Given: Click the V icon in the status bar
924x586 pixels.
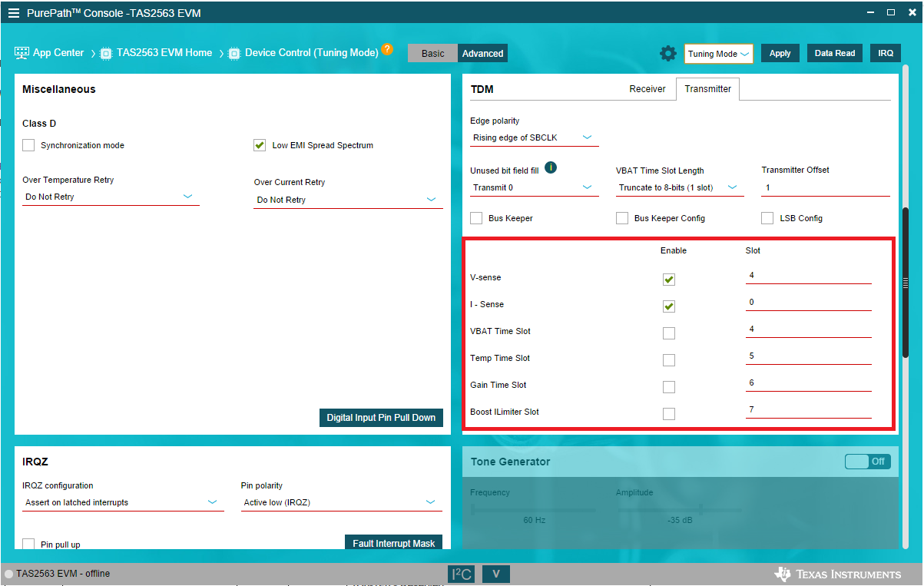Looking at the screenshot, I should click(x=496, y=574).
